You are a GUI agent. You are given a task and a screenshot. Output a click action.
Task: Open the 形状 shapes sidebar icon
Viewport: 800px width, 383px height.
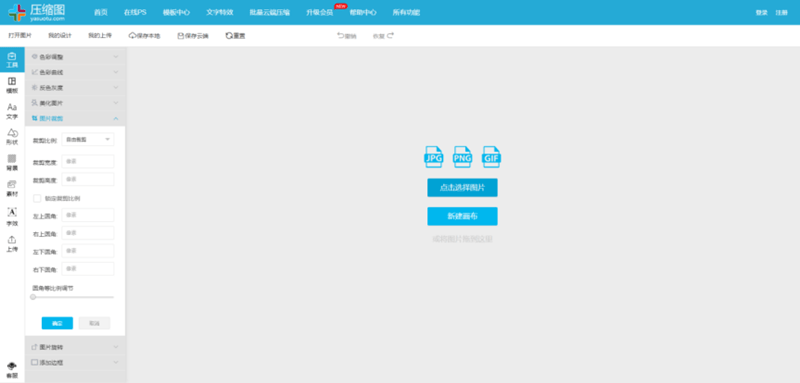pyautogui.click(x=12, y=137)
